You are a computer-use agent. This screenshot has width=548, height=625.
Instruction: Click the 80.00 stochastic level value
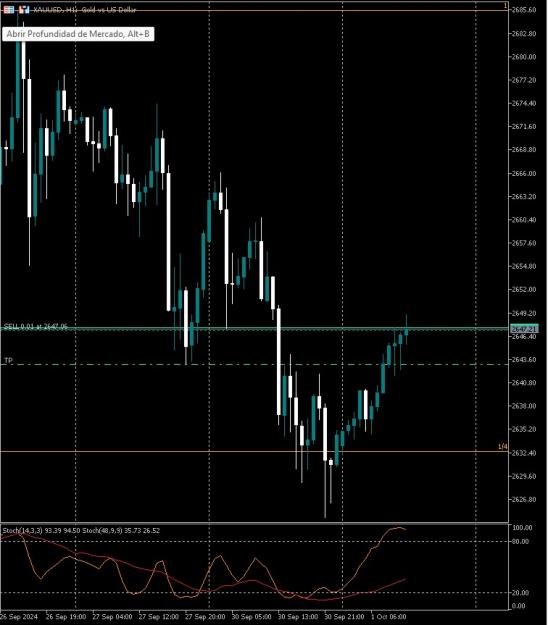coord(521,541)
